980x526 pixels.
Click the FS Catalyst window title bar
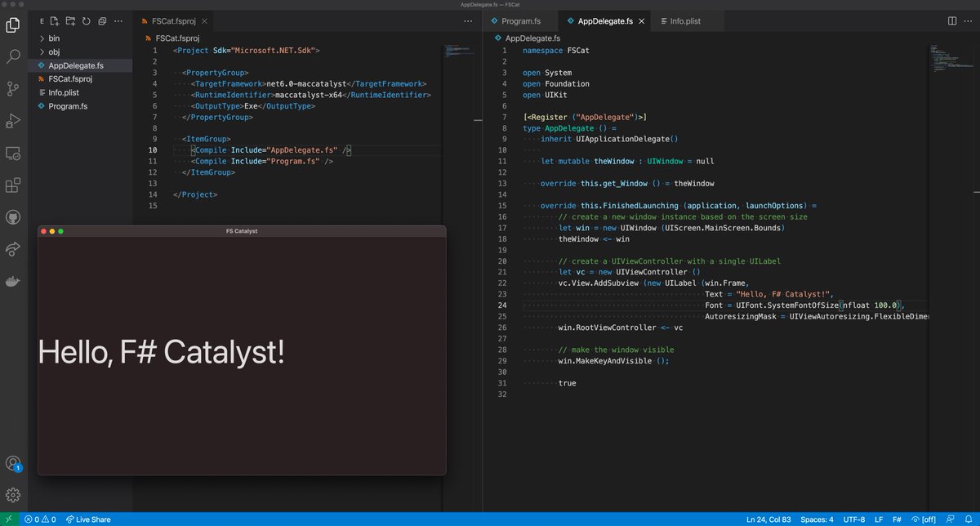(x=242, y=232)
